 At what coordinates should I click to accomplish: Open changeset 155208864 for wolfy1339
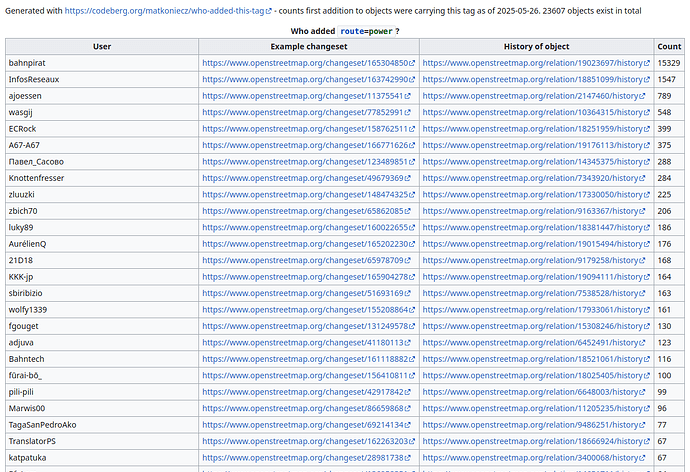point(308,310)
